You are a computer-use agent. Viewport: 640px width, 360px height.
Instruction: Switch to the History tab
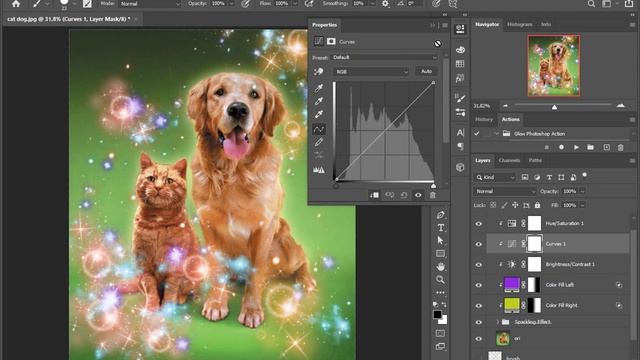tap(484, 120)
